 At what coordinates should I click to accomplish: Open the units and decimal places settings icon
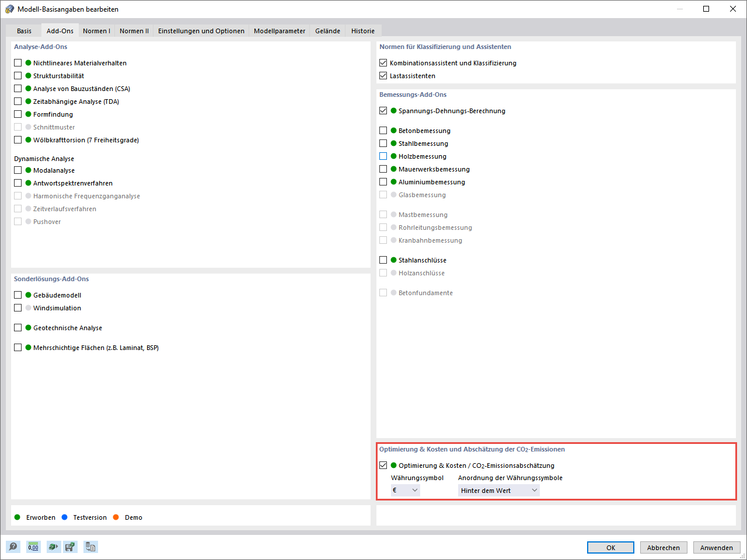33,547
